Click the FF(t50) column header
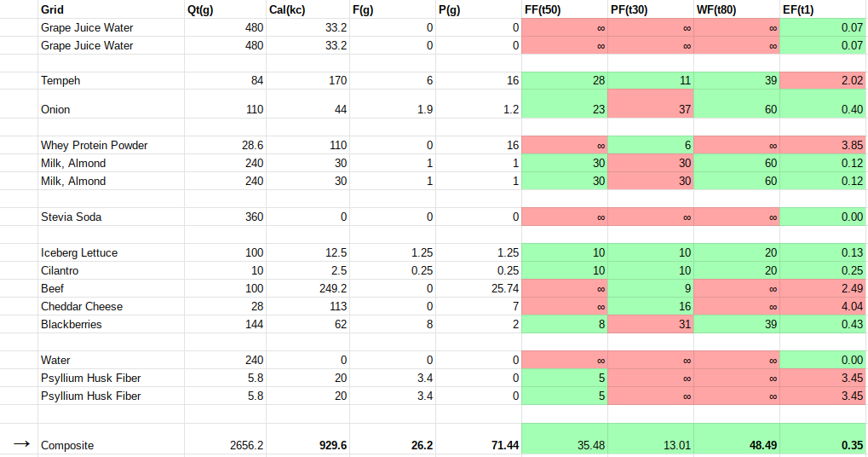868x457 pixels. coord(545,9)
